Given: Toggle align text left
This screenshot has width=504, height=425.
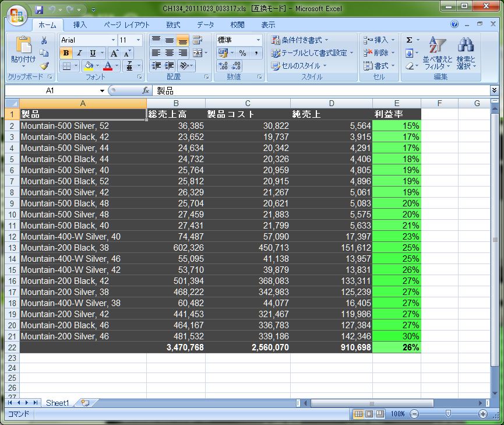Looking at the screenshot, I should (x=156, y=53).
